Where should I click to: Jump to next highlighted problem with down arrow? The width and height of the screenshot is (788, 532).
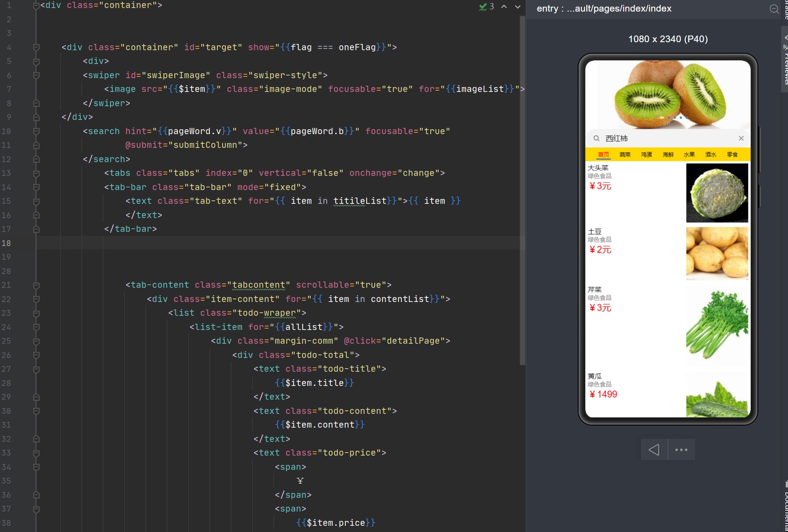click(517, 7)
